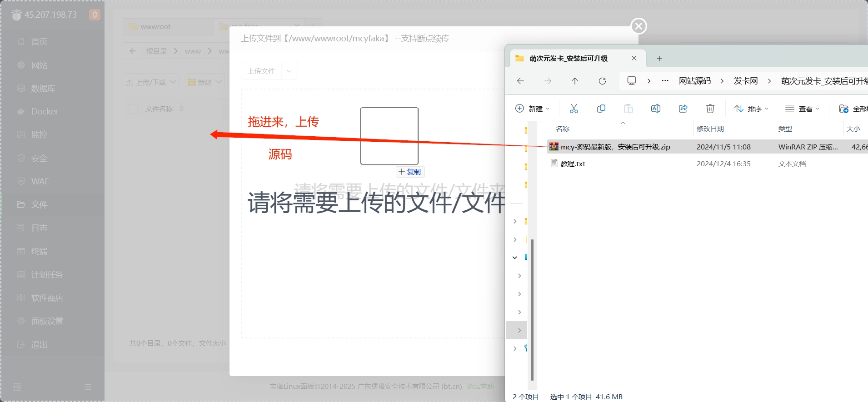Image resolution: width=868 pixels, height=402 pixels.
Task: Open 数据库 in the sidebar
Action: tap(43, 89)
